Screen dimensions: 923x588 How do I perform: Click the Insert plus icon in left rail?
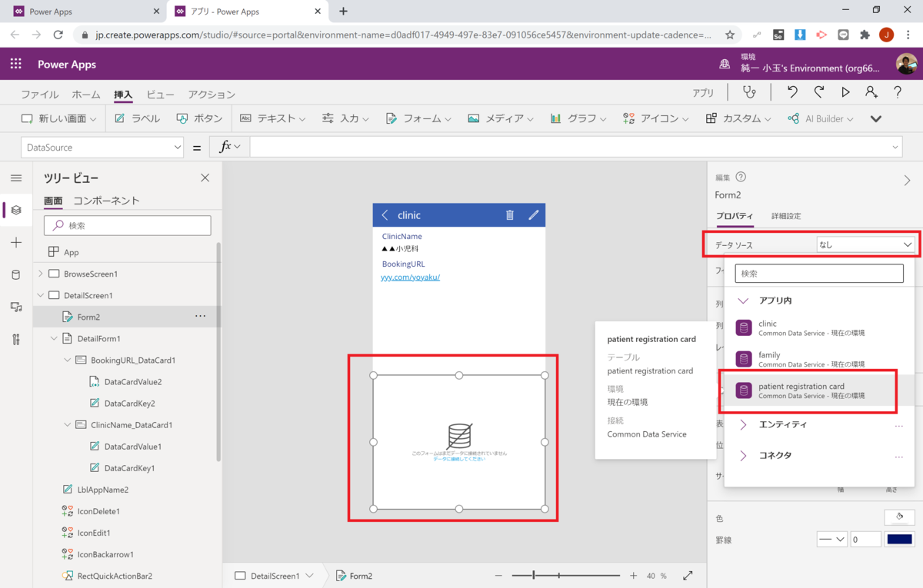coord(16,242)
